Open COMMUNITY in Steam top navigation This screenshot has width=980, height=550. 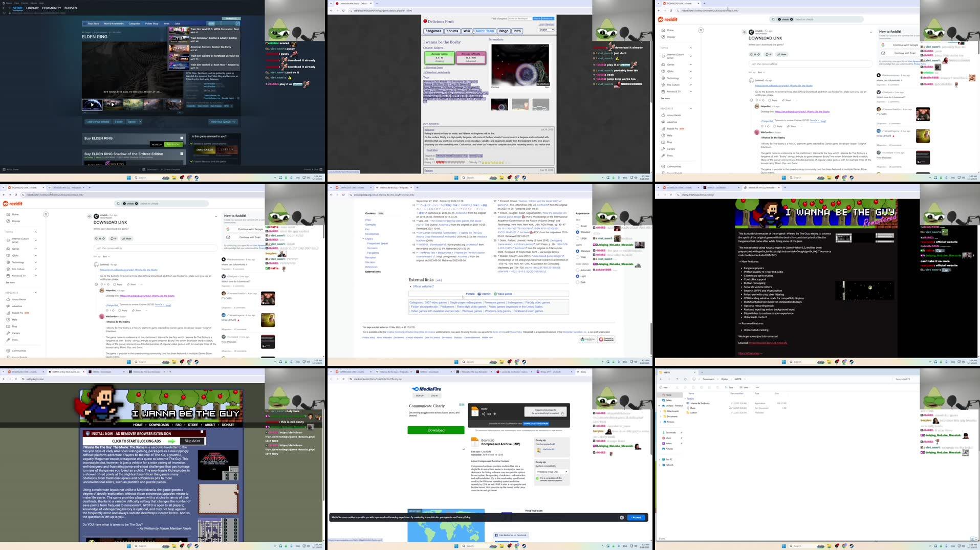pyautogui.click(x=52, y=8)
